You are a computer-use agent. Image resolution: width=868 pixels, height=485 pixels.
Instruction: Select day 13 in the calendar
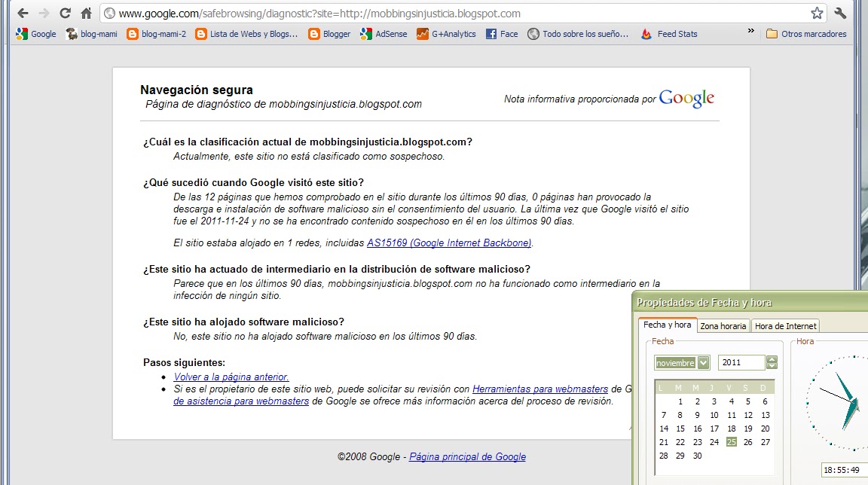click(x=765, y=415)
